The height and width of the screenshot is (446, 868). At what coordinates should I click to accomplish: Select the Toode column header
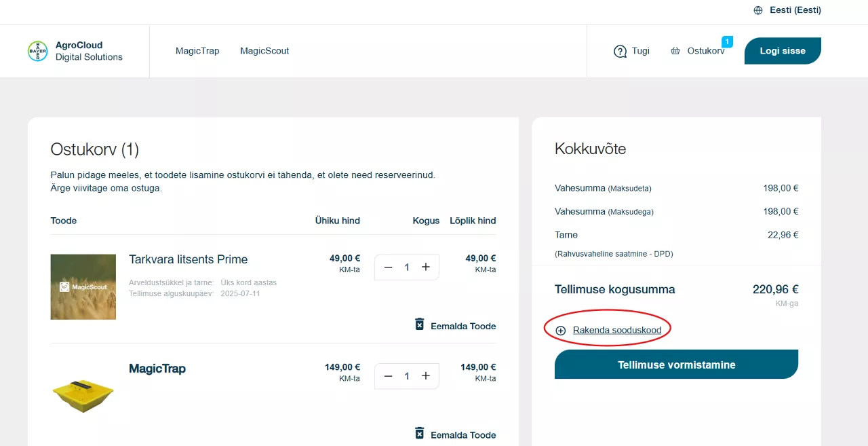tap(64, 221)
